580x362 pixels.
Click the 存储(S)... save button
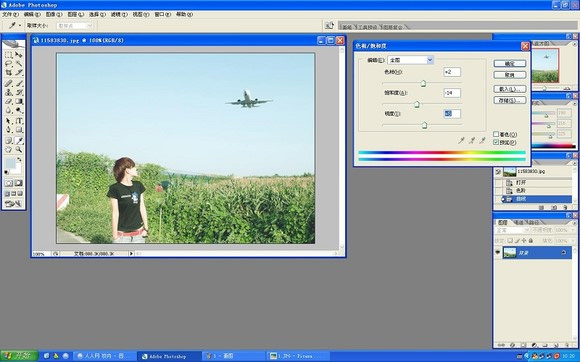pyautogui.click(x=510, y=100)
